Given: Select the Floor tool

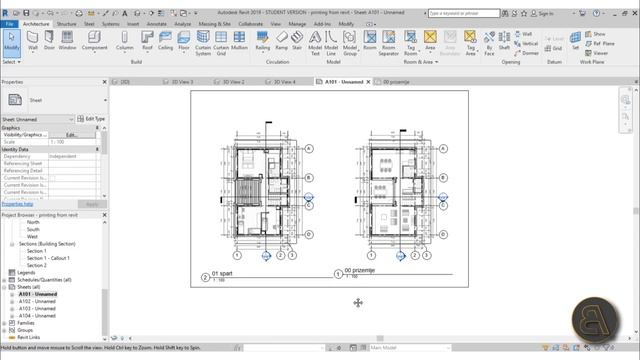Looking at the screenshot, I should [x=184, y=42].
